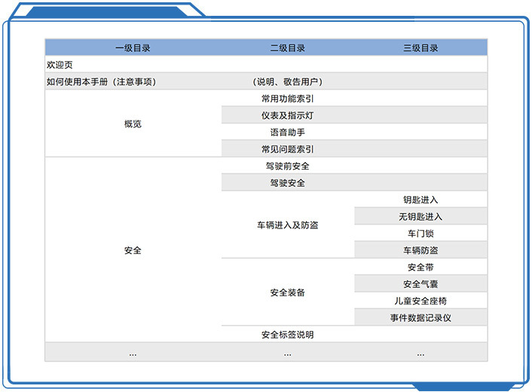The image size is (532, 392).
Task: Click ellipsis under 一级目录 column
Action: pos(133,354)
